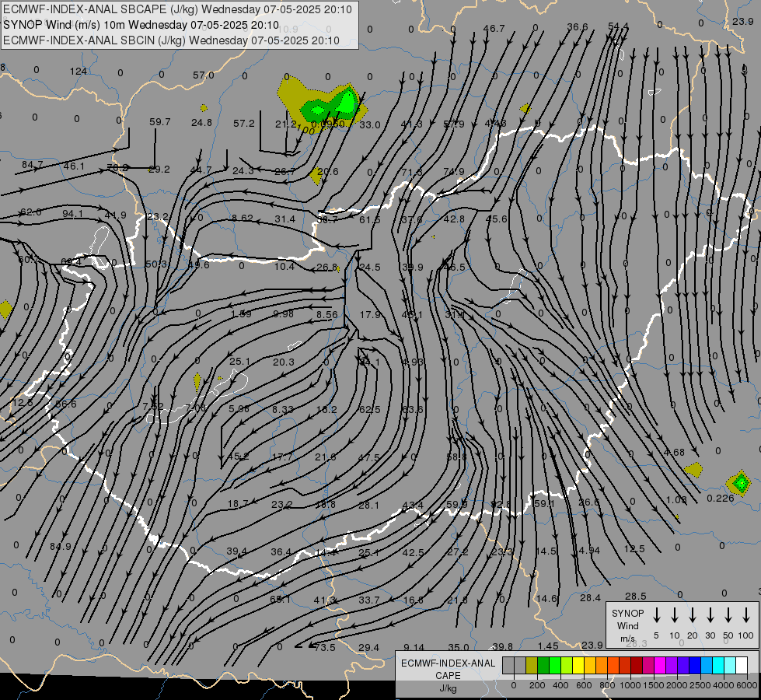This screenshot has height=700, width=761.
Task: Click the SBCAPE title line in header
Action: pos(177,9)
